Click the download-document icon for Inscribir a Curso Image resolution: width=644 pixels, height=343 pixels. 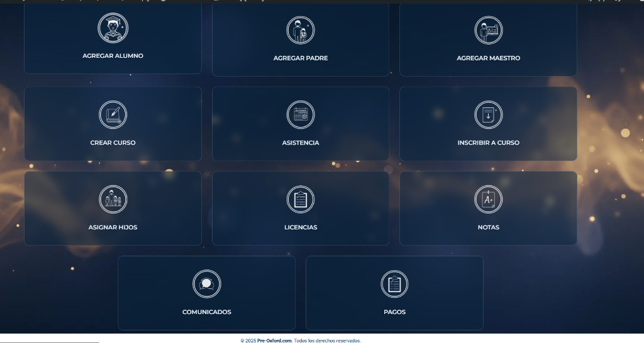pos(488,115)
